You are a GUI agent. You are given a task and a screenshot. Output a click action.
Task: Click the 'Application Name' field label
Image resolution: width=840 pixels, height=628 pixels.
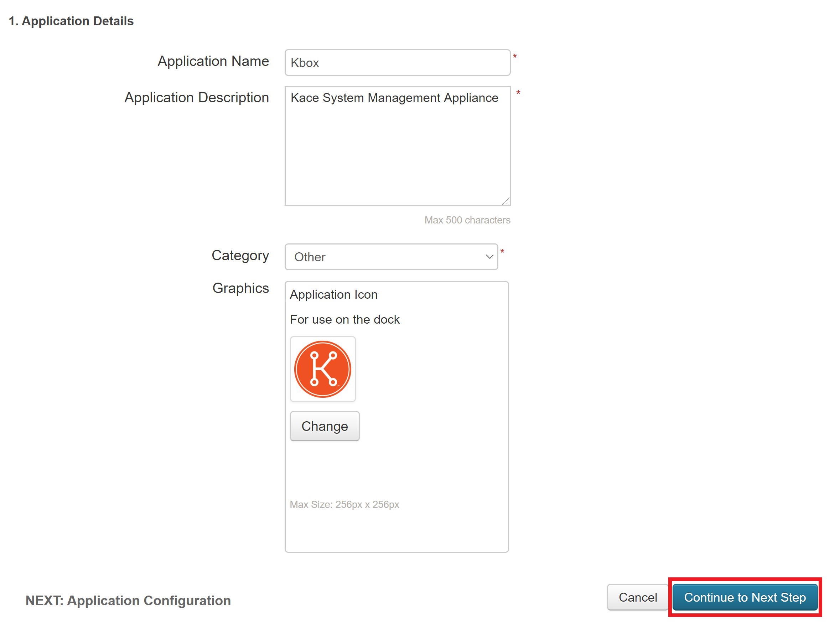coord(213,61)
